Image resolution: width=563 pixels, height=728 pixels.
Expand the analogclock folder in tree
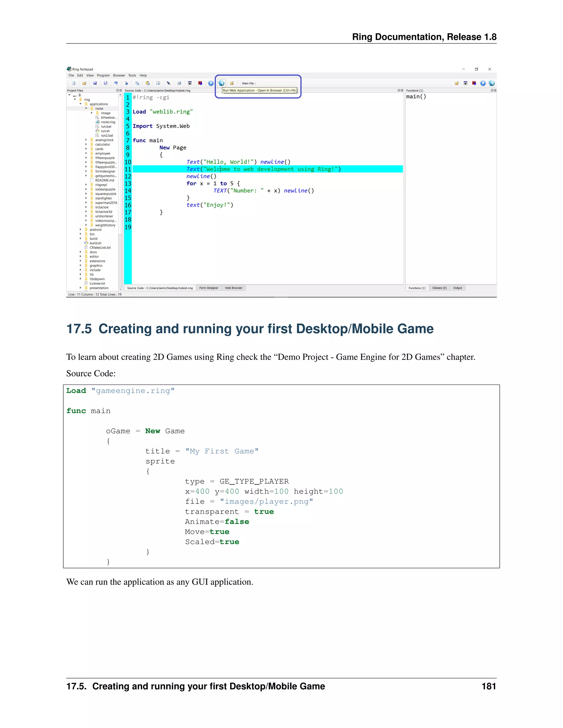coord(86,140)
